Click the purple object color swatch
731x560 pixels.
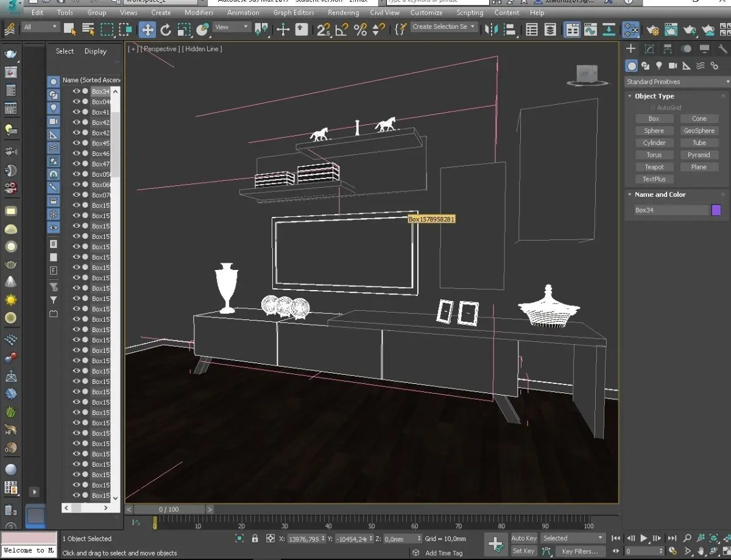[x=716, y=210]
